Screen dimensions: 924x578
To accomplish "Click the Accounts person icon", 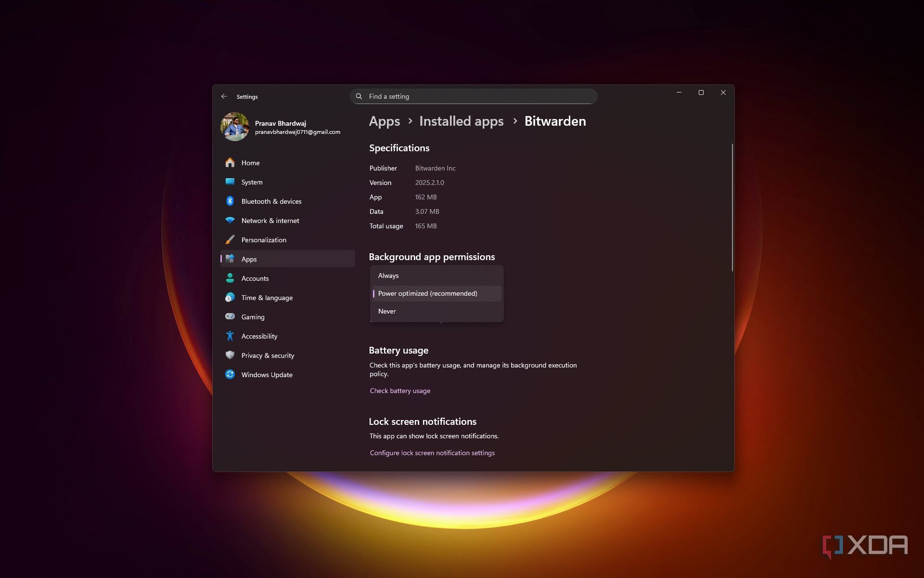I will [x=230, y=278].
